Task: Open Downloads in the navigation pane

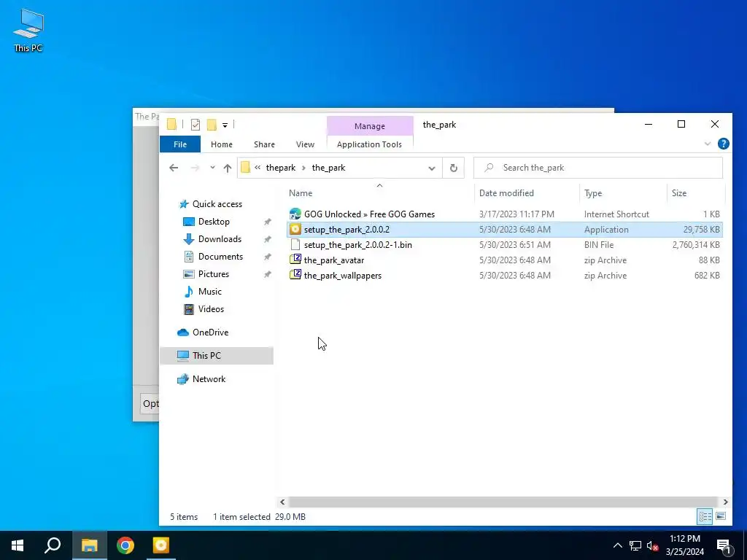Action: [x=220, y=239]
